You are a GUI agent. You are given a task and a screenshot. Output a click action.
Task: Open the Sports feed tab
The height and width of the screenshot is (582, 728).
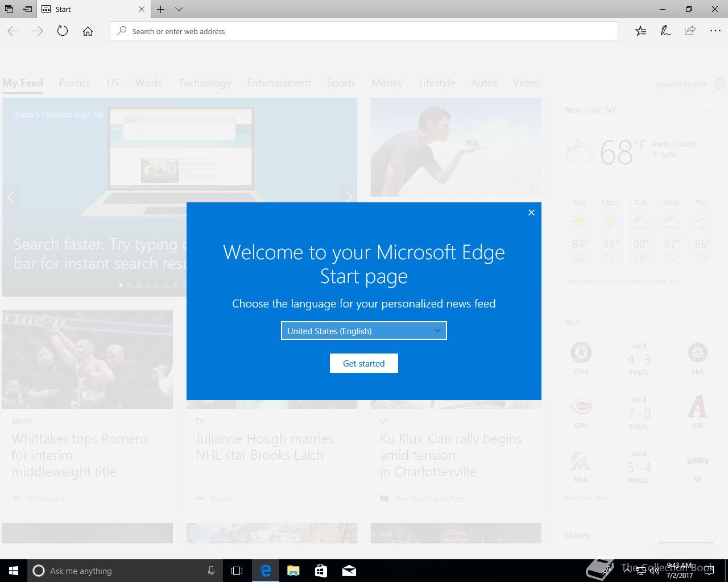point(341,83)
